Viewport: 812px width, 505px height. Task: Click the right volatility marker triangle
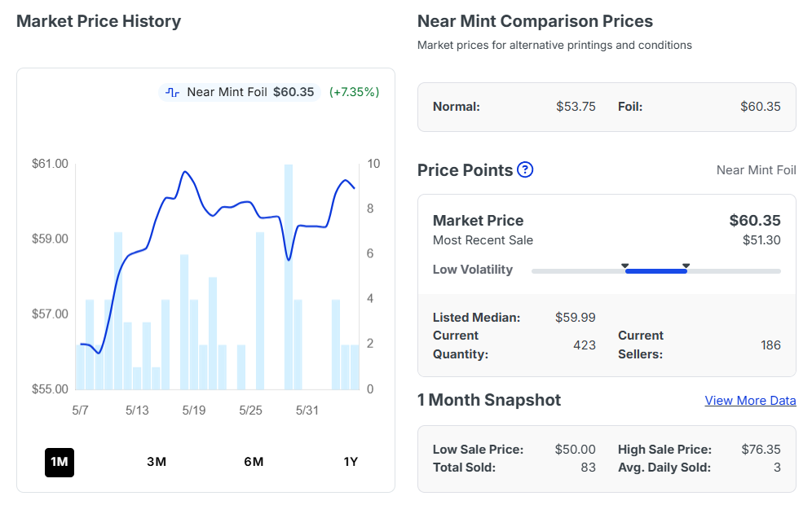(686, 266)
